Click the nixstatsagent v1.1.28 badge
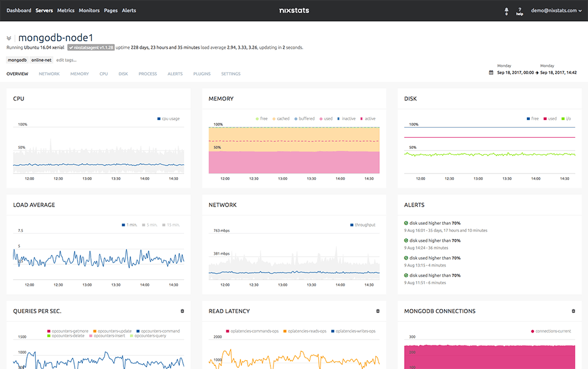 [90, 47]
